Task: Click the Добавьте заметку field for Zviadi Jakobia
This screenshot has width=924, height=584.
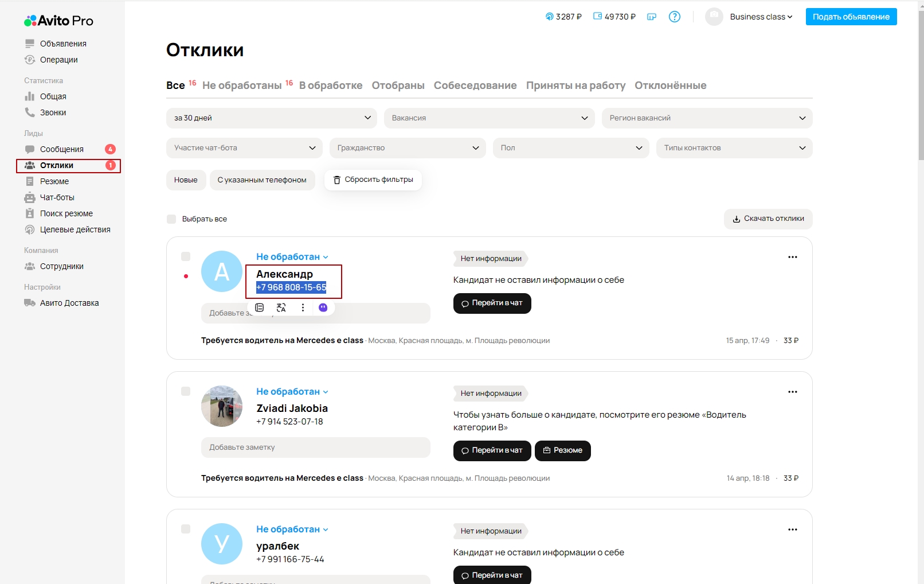Action: point(315,447)
